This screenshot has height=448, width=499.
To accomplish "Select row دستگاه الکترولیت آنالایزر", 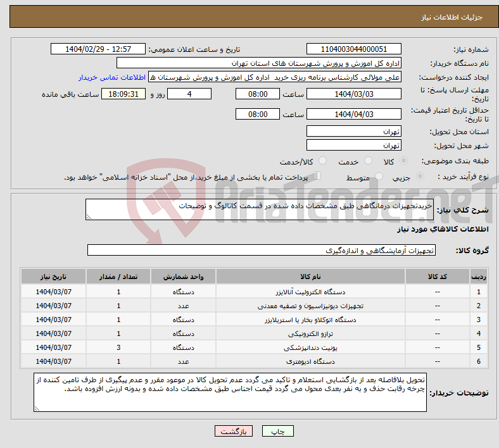I will [x=254, y=292].
